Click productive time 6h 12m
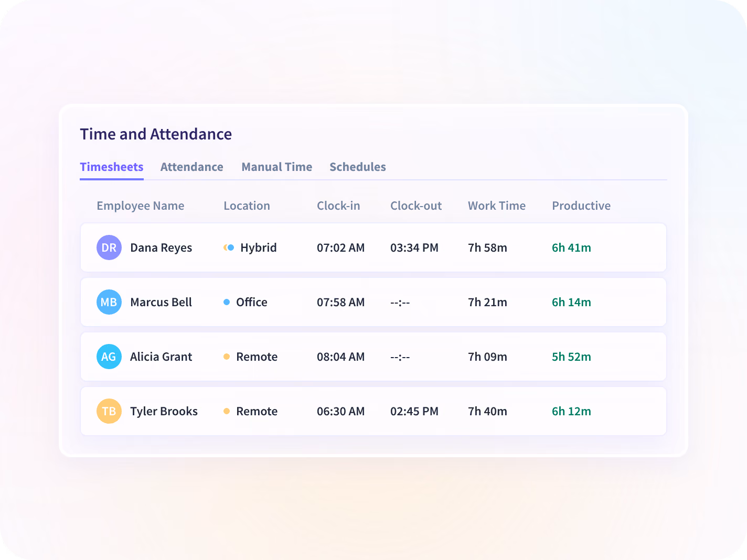 572,411
